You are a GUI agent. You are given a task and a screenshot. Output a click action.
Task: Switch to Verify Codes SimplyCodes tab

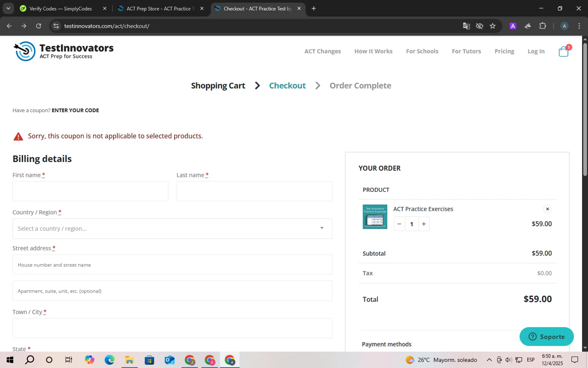point(61,8)
